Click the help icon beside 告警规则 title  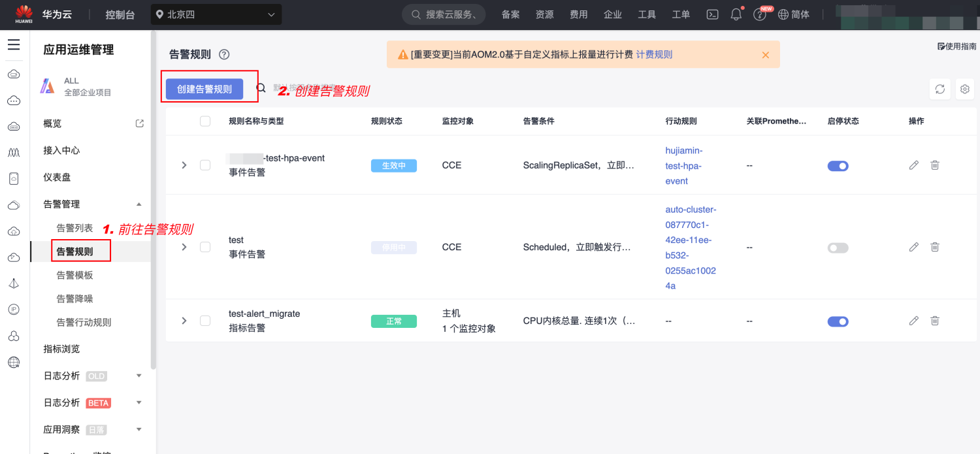point(224,55)
